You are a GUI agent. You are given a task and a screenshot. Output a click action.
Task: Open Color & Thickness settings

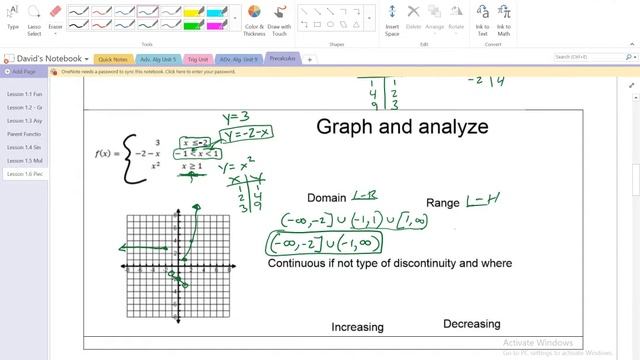254,20
